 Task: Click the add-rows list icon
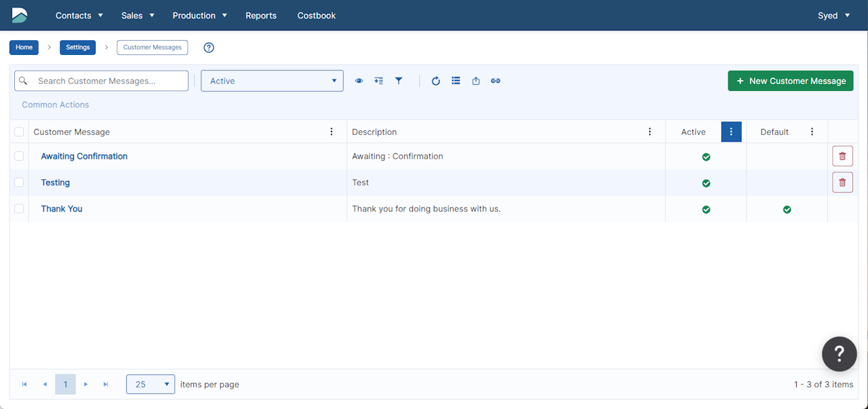pos(378,81)
